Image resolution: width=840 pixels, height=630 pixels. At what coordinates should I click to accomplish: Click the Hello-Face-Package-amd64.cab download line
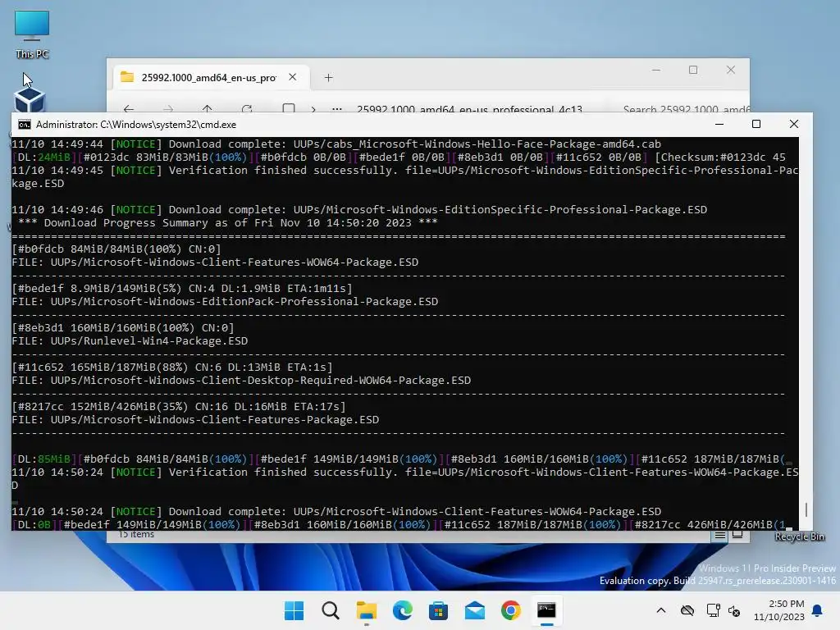[x=336, y=144]
